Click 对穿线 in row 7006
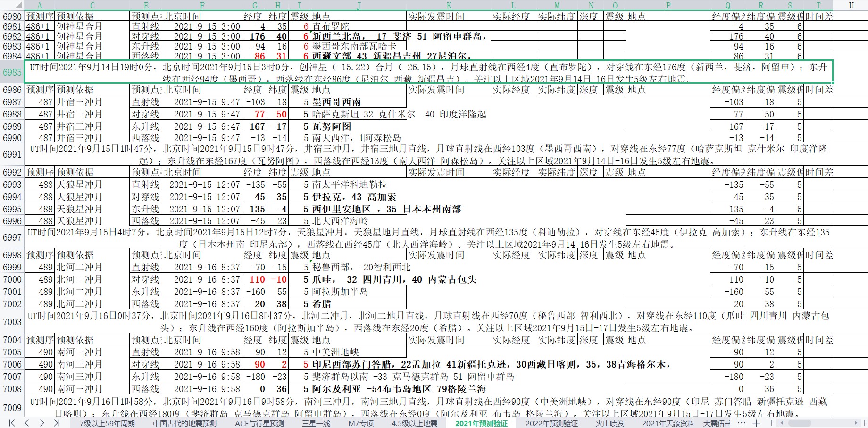 [x=146, y=364]
